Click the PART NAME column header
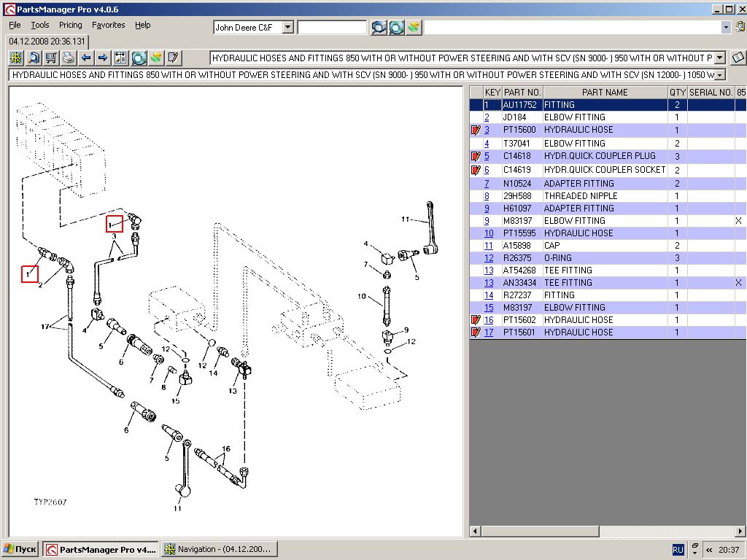Screen dimensions: 747x560 point(605,93)
